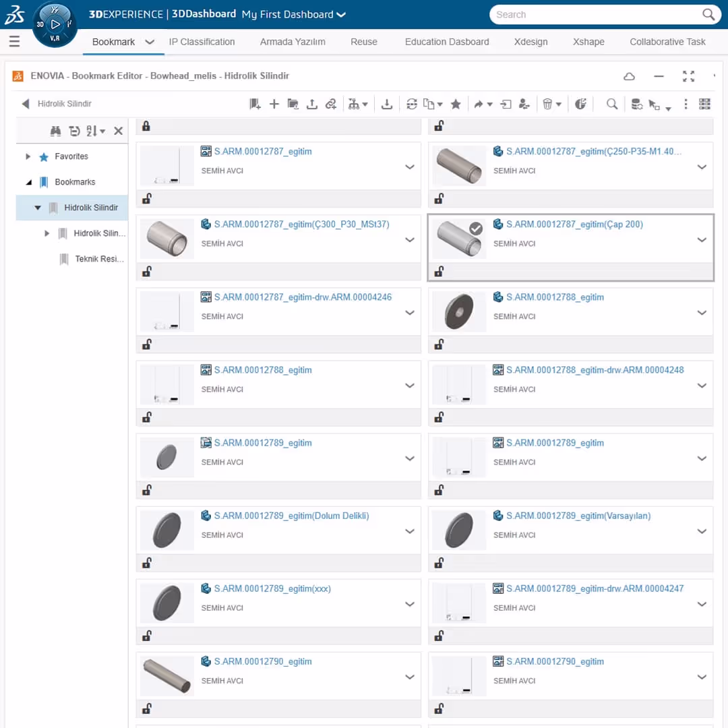Image resolution: width=728 pixels, height=728 pixels.
Task: Click the plus Add icon in toolbar
Action: coord(274,104)
